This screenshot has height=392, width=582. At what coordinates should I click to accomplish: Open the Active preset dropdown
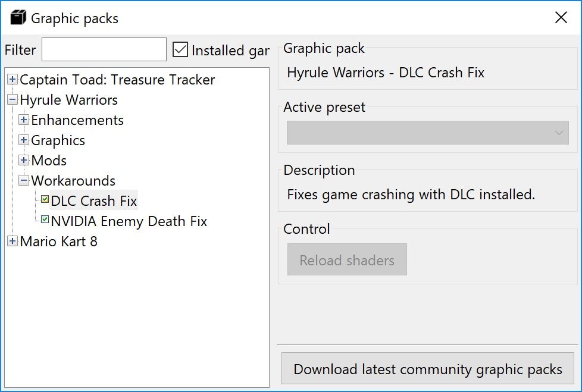coord(428,133)
